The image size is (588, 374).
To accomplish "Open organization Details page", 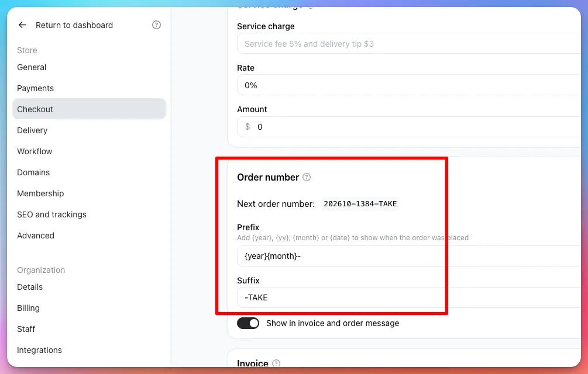I will (x=30, y=287).
